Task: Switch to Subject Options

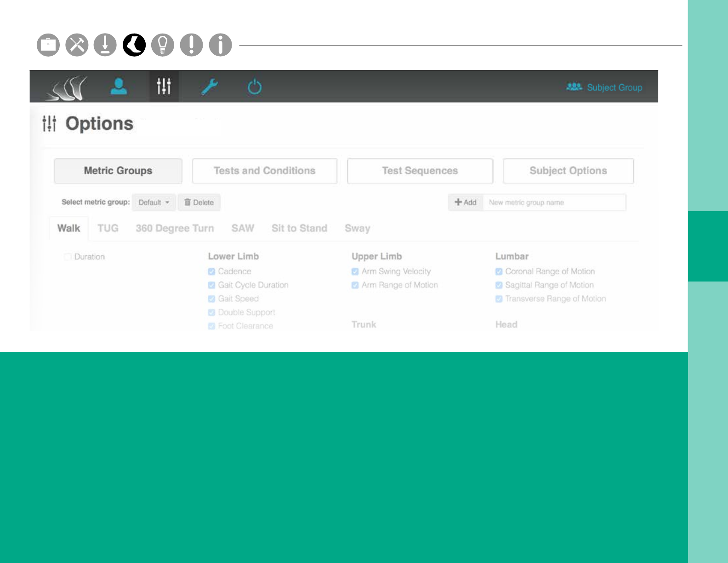Action: (569, 171)
